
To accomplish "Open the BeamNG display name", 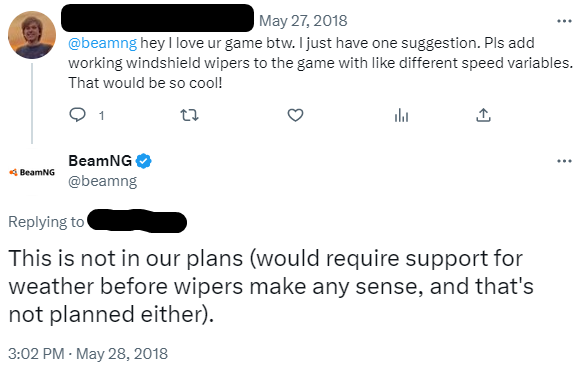I will 100,161.
